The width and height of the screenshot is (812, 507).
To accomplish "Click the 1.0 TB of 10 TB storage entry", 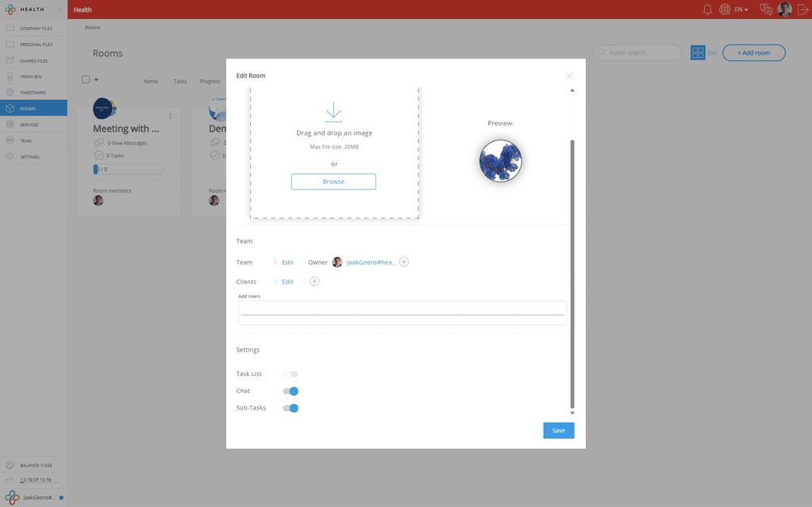I will pos(33,479).
